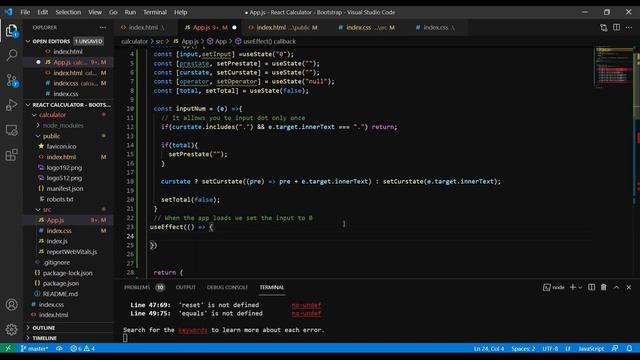
Task: Open the Extensions view
Action: point(11,155)
